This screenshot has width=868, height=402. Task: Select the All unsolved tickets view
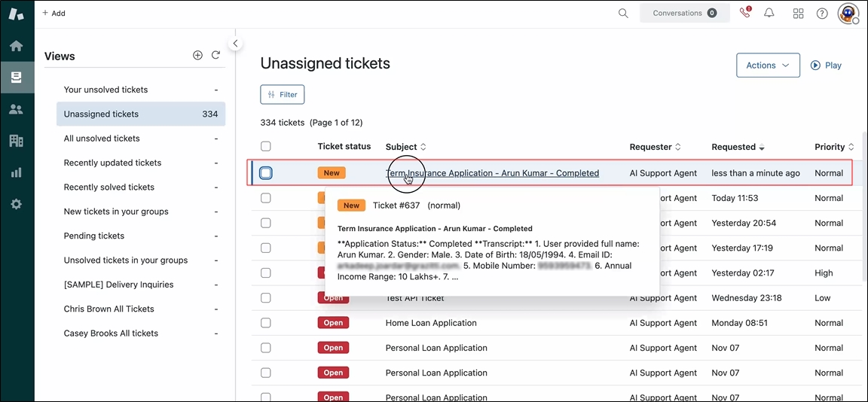[102, 139]
